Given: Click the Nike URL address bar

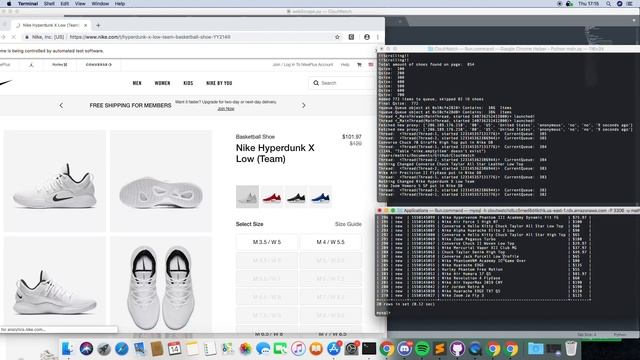Looking at the screenshot, I should (180, 37).
